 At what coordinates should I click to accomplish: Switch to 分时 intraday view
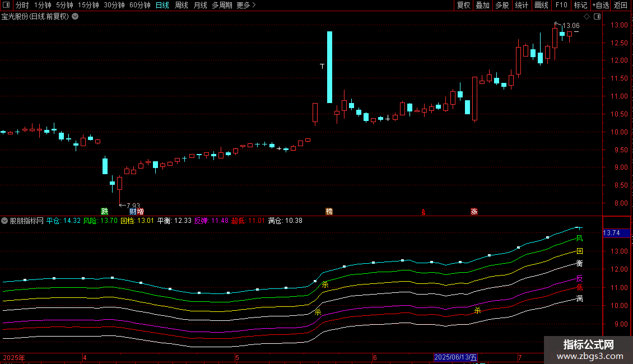coord(22,5)
